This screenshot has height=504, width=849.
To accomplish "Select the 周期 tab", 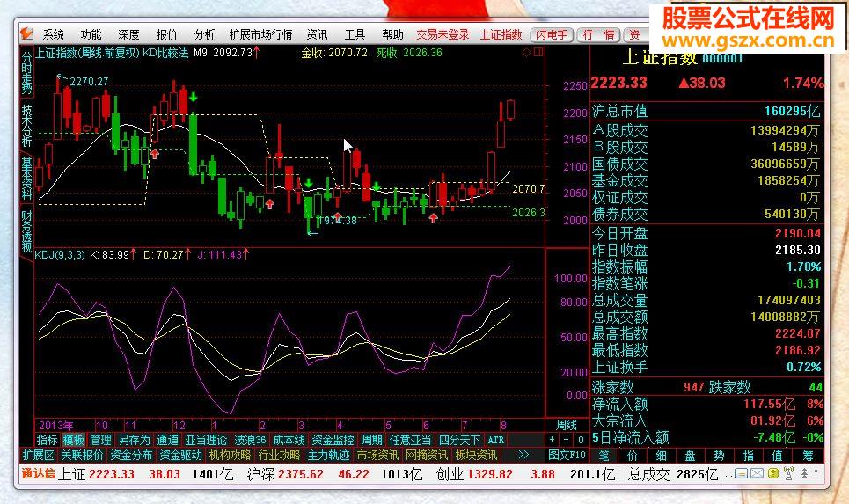I will (372, 440).
